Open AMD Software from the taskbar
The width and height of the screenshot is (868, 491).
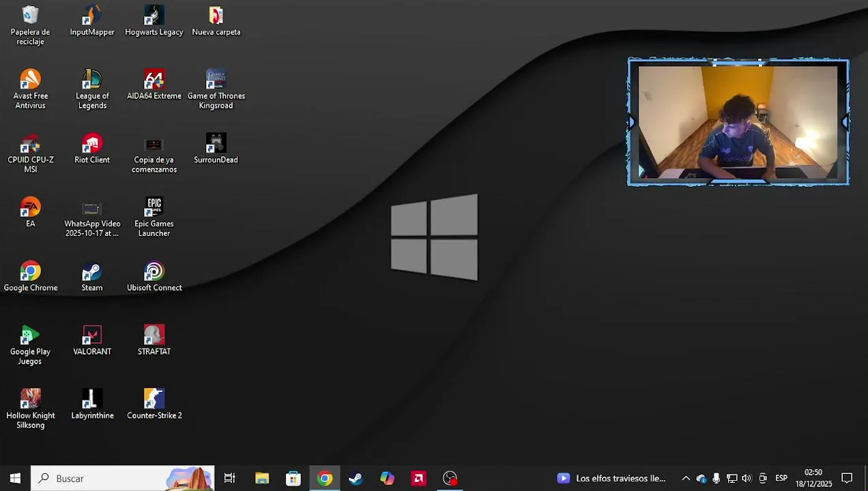tap(418, 478)
